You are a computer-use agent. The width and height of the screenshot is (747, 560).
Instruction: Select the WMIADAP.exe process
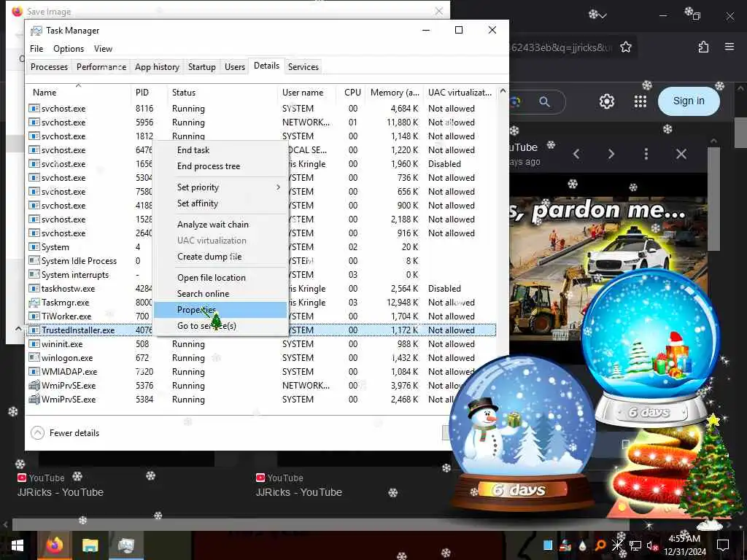pos(69,371)
